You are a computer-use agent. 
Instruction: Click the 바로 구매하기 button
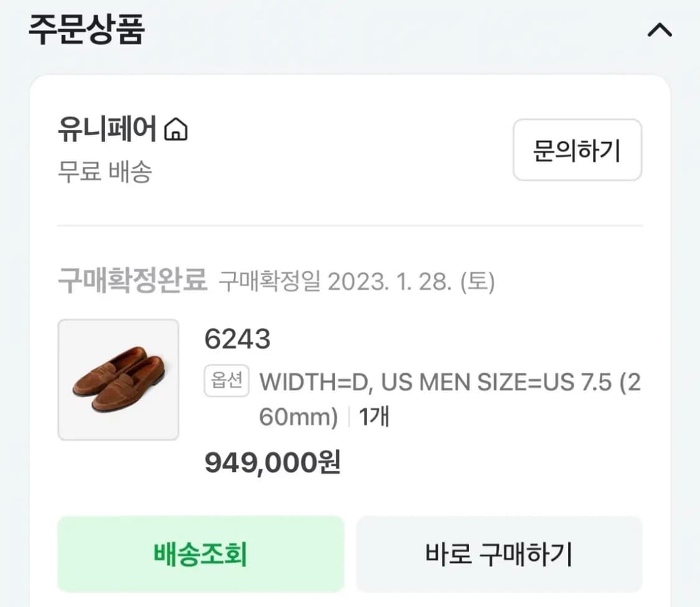pos(499,553)
